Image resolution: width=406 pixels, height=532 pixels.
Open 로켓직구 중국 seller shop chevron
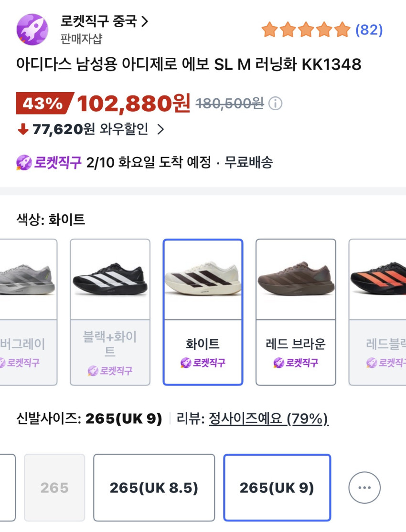pyautogui.click(x=145, y=21)
